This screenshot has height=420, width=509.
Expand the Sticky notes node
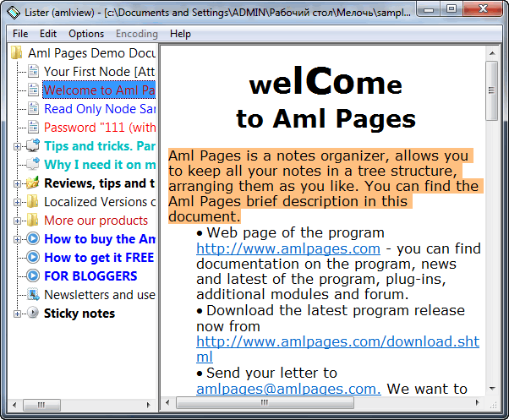17,314
